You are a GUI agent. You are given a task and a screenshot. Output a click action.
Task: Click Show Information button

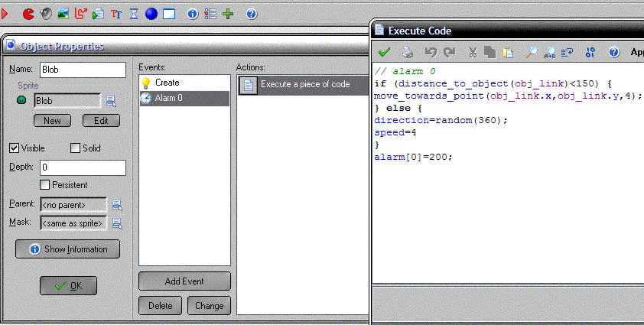[68, 249]
